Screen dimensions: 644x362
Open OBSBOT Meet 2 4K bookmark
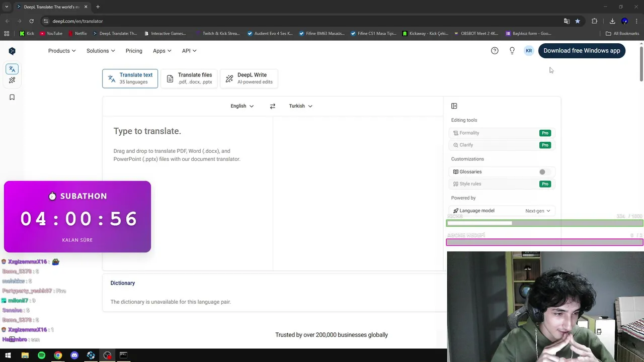click(476, 34)
